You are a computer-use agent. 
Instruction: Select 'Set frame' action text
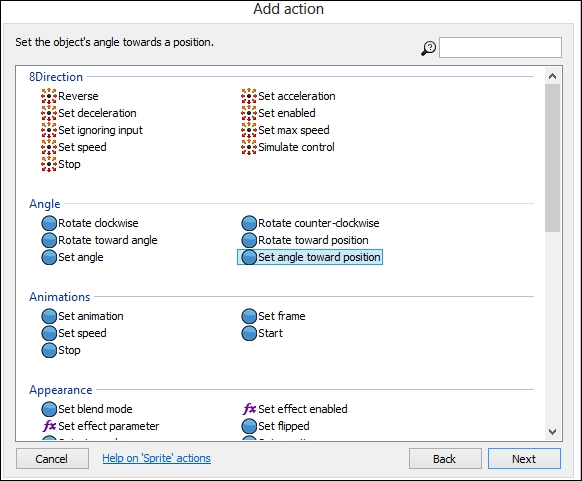click(282, 316)
